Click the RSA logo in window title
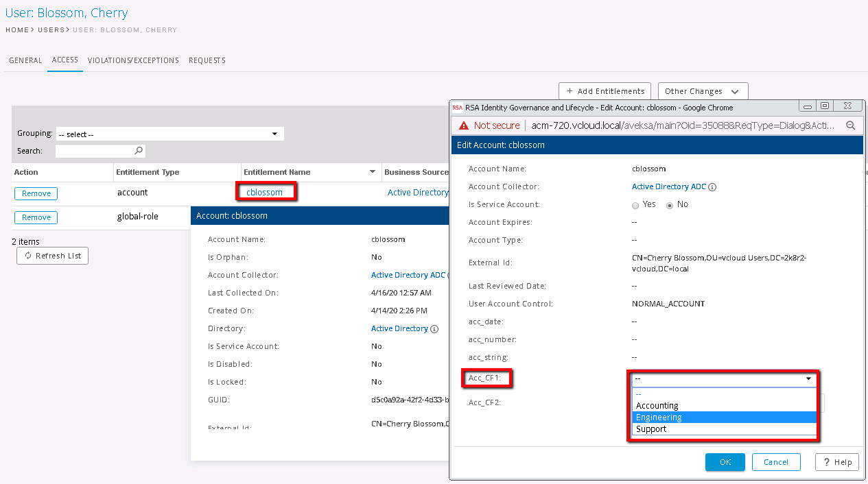 [x=458, y=108]
